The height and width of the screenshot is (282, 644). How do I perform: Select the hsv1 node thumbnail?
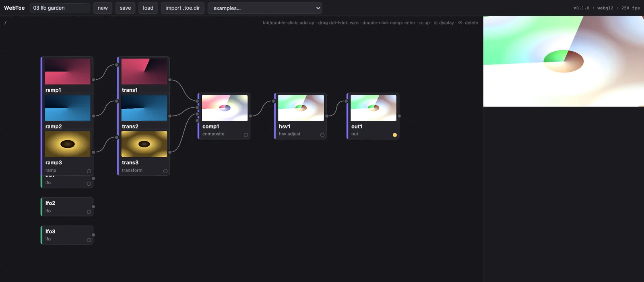click(301, 108)
